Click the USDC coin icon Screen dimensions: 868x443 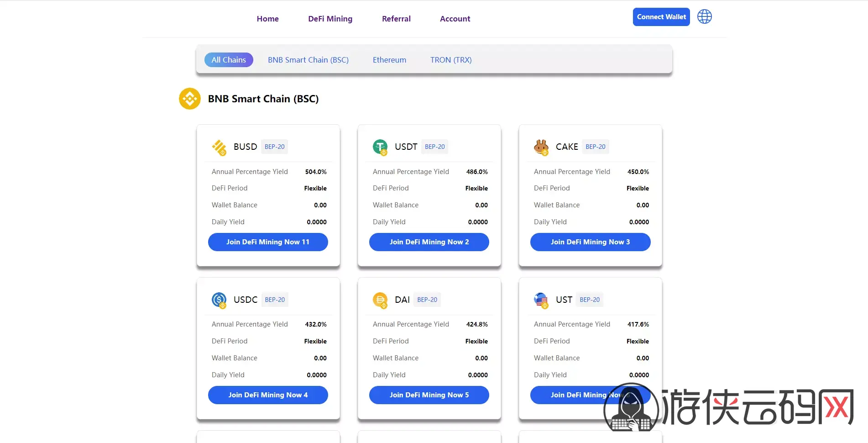coord(219,300)
